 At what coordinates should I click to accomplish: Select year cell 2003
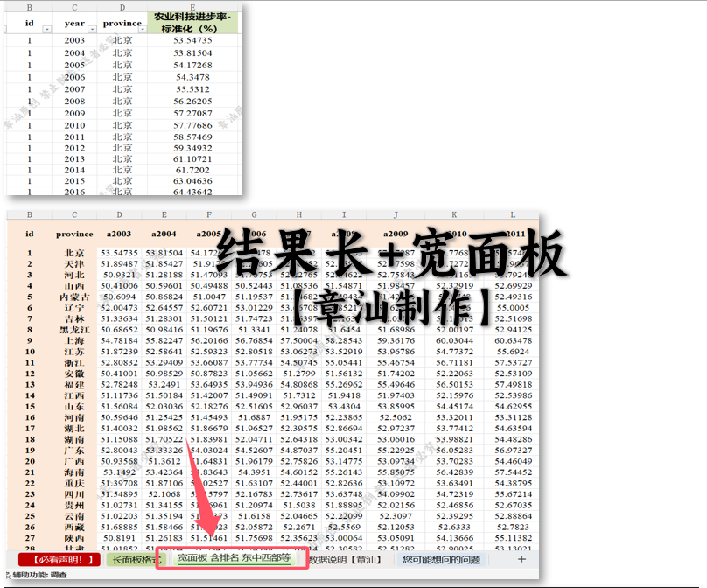click(74, 40)
